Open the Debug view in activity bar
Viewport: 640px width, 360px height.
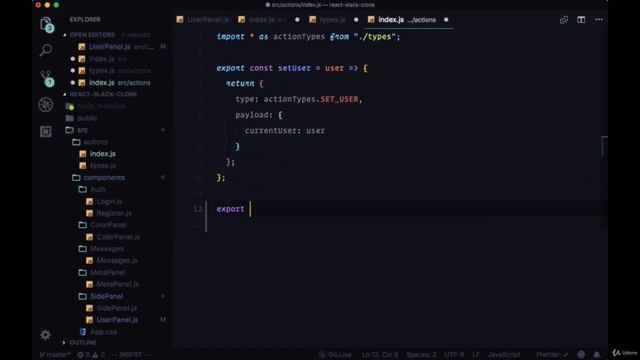pyautogui.click(x=46, y=104)
